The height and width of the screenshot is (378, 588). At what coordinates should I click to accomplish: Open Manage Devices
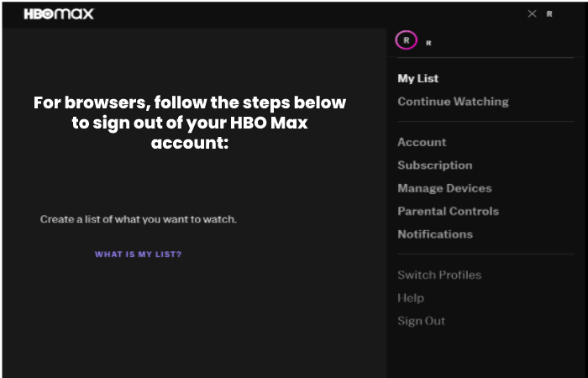444,188
